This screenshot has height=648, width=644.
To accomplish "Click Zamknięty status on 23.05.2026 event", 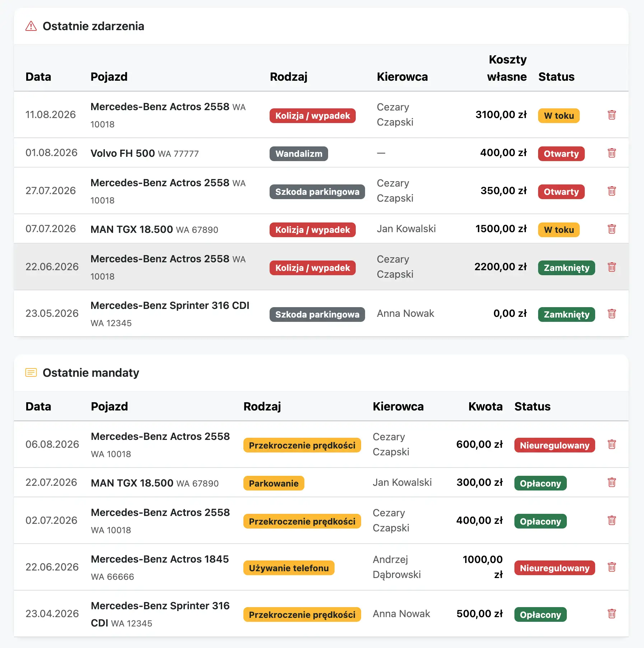I will pyautogui.click(x=566, y=314).
